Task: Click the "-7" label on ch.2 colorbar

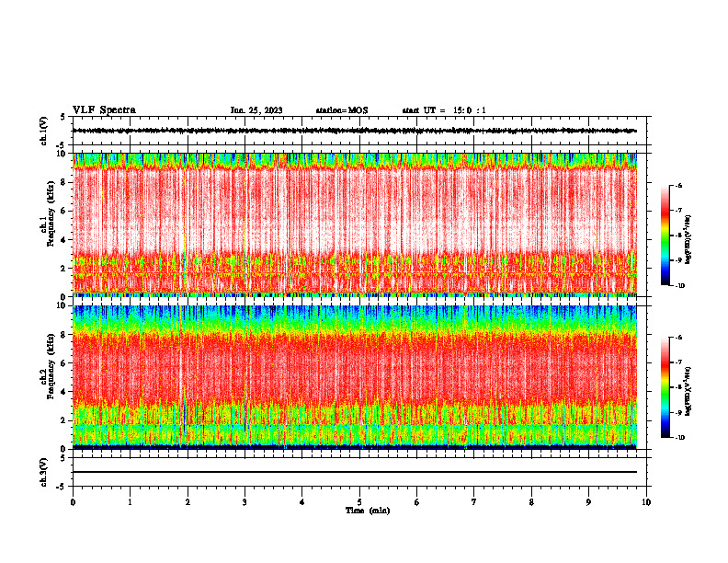Action: click(x=678, y=362)
